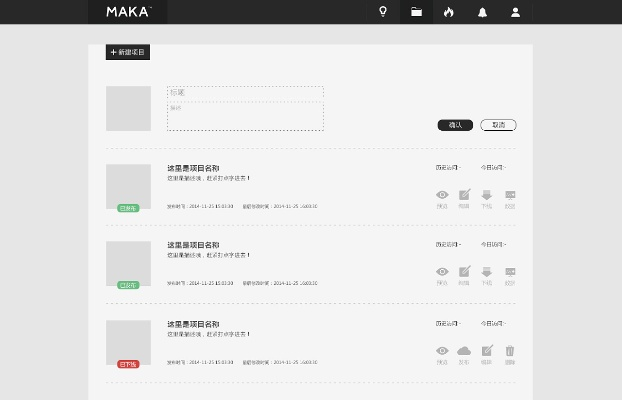
Task: Click the download arrow icon on second project
Action: tap(487, 272)
